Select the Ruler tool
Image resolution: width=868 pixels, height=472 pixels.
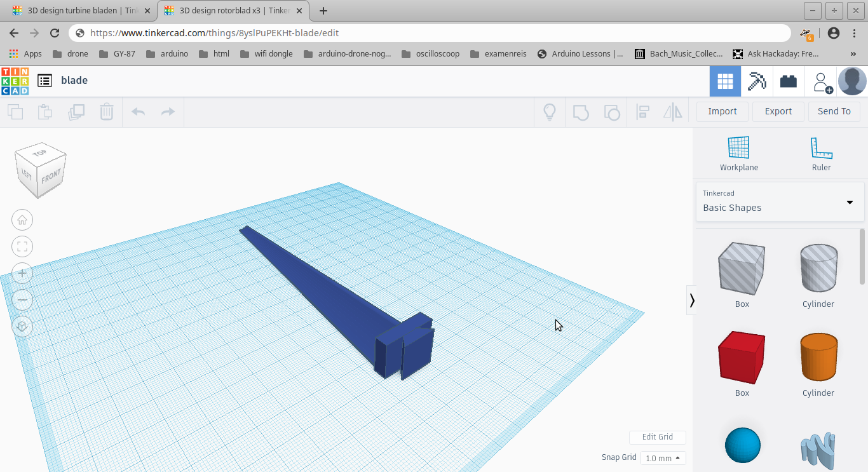821,154
